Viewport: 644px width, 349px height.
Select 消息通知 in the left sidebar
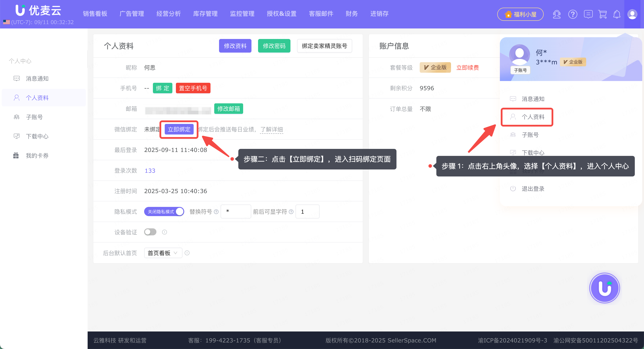[x=44, y=78]
